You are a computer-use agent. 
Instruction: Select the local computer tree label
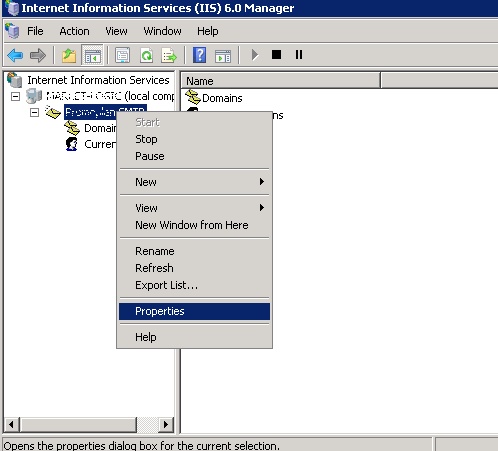coord(110,96)
